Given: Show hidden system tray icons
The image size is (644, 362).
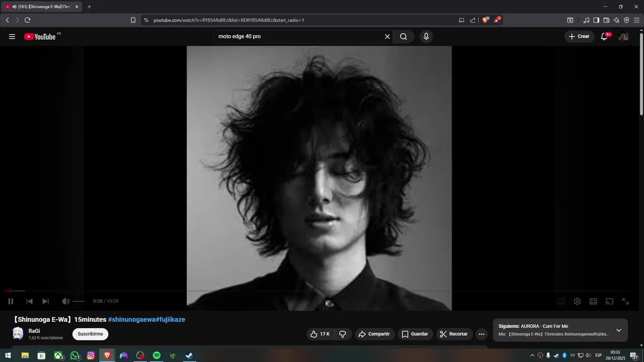Looking at the screenshot, I should 532,355.
